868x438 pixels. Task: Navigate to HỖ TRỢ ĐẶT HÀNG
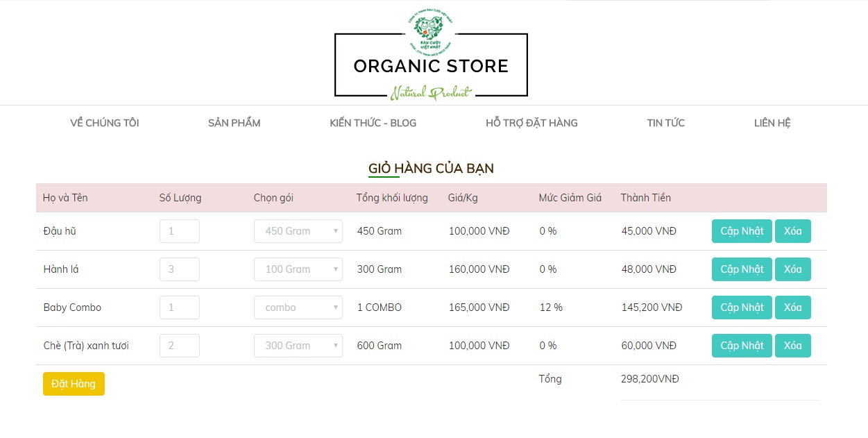[x=531, y=123]
